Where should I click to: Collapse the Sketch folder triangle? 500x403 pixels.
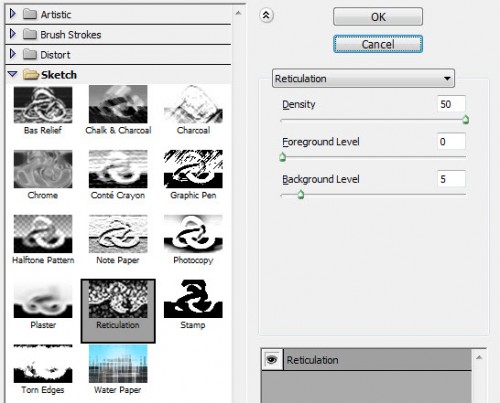(x=13, y=74)
